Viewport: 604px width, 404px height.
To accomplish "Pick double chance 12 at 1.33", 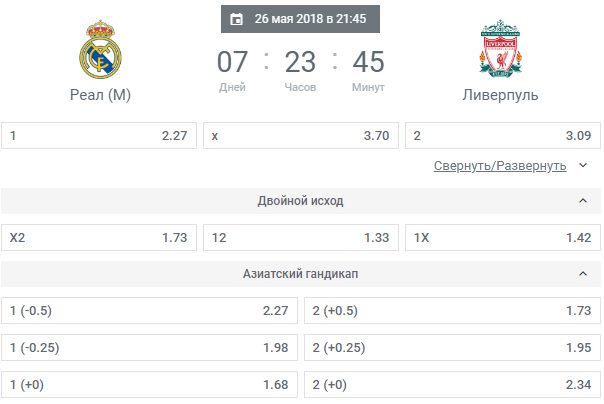I will point(301,238).
